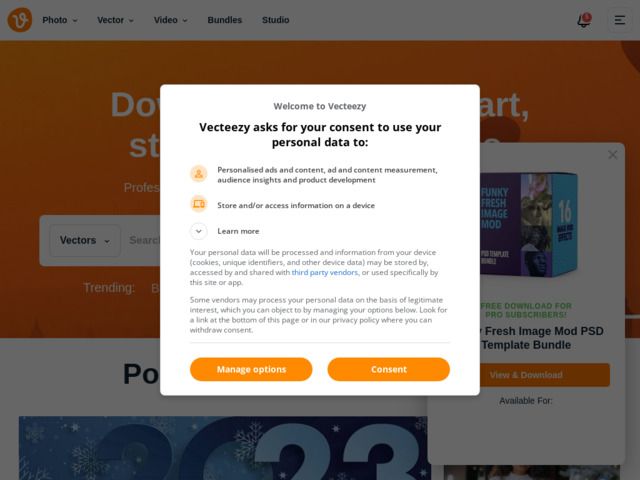The height and width of the screenshot is (480, 640).
Task: Open the Studio menu item
Action: 276,20
